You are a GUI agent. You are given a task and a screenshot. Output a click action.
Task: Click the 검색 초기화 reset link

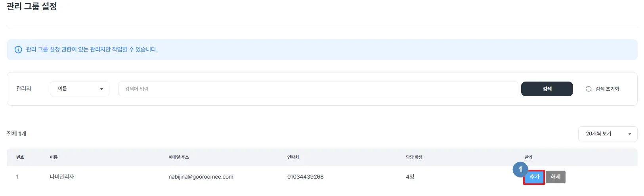pos(607,89)
